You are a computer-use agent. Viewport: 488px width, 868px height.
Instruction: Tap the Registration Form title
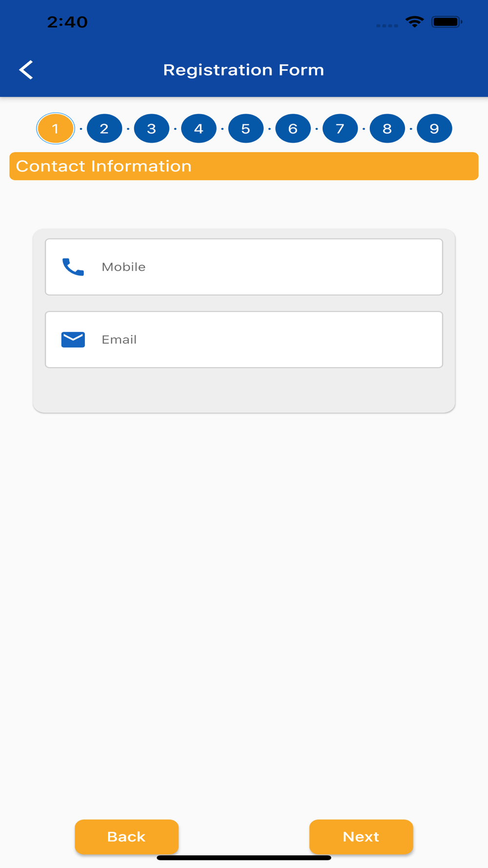tap(244, 70)
